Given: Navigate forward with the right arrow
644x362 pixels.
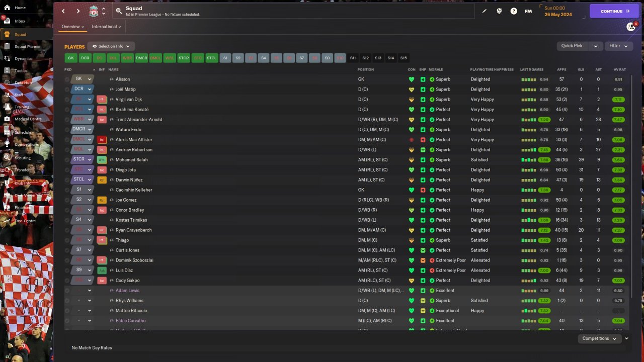Looking at the screenshot, I should pyautogui.click(x=78, y=11).
